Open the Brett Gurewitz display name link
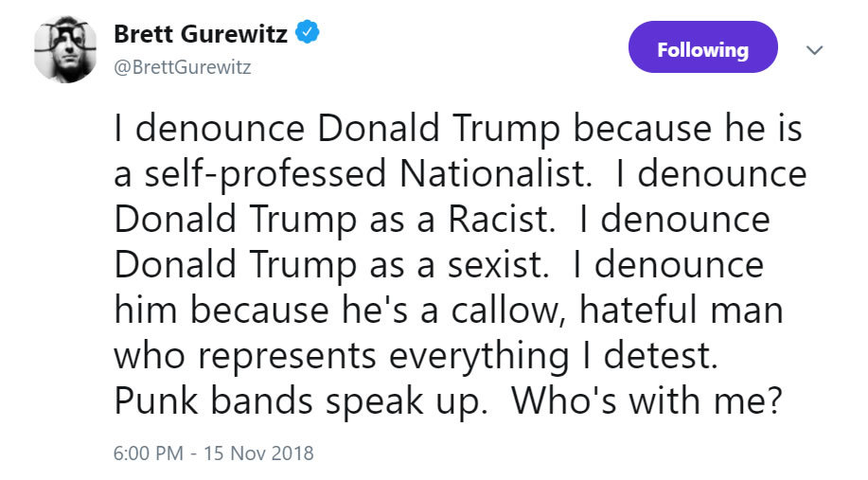This screenshot has height=480, width=868. pyautogui.click(x=201, y=34)
